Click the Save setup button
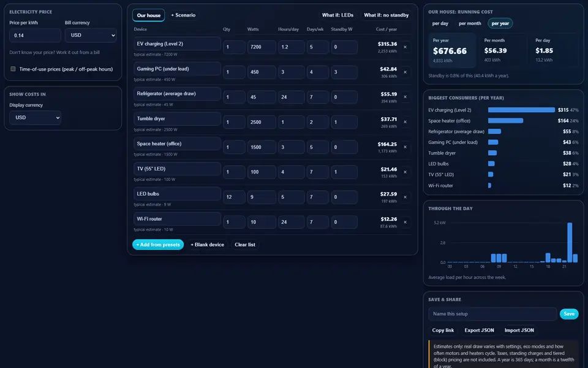Screen dimensions: 588x368 (x=569, y=314)
